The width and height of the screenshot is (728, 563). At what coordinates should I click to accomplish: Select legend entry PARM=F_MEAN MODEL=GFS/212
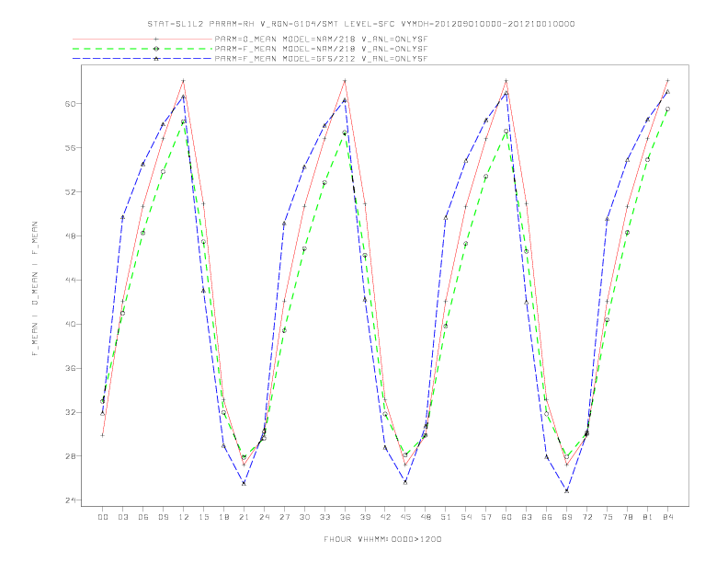click(321, 59)
